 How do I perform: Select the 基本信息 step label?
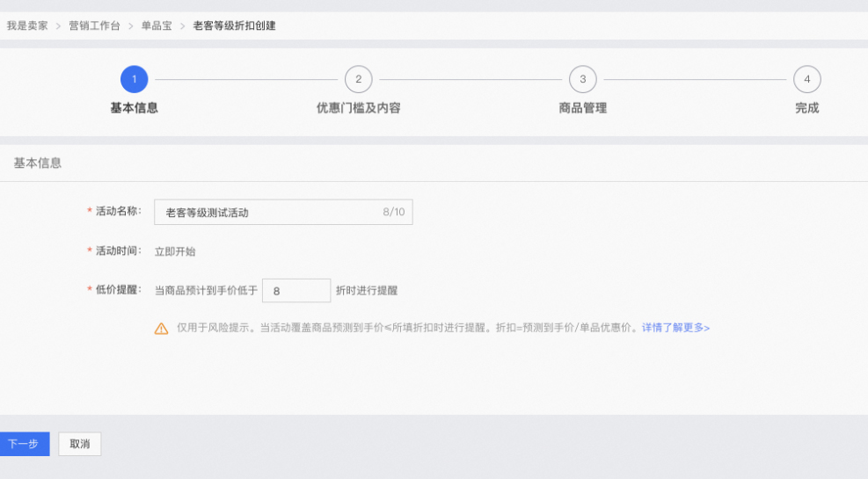tap(134, 108)
